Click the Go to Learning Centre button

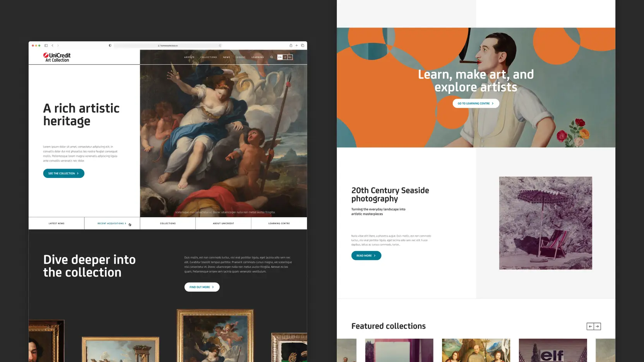(x=476, y=103)
